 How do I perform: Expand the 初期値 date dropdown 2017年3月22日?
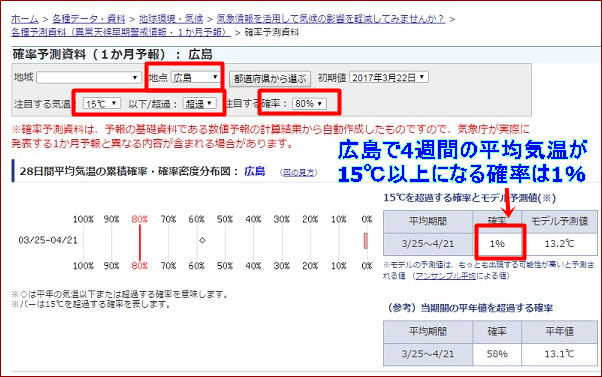[x=389, y=78]
